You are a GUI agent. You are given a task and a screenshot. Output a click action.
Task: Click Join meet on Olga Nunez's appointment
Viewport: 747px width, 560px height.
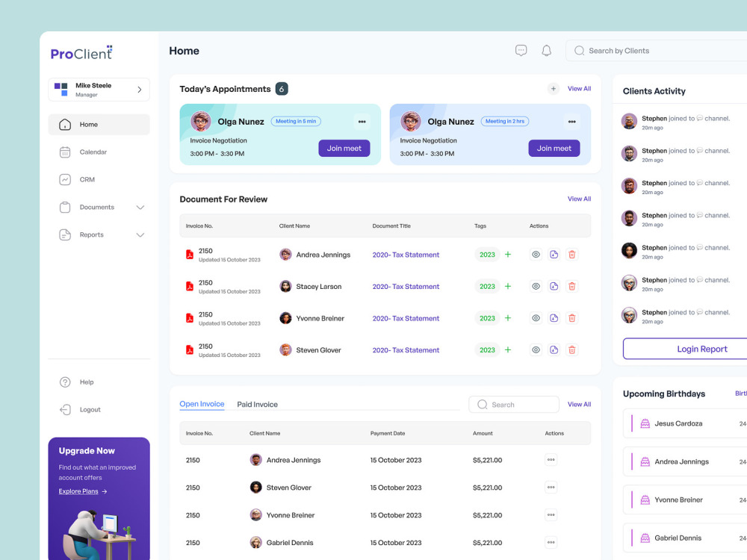(x=344, y=149)
